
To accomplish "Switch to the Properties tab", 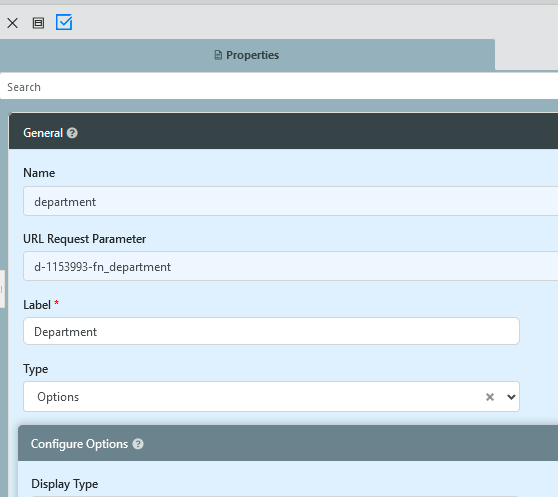I will click(247, 55).
